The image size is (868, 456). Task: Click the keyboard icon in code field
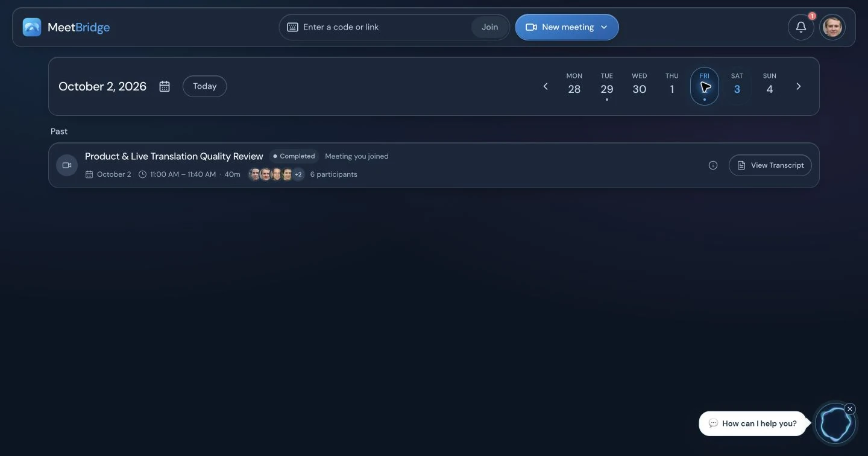(x=292, y=27)
